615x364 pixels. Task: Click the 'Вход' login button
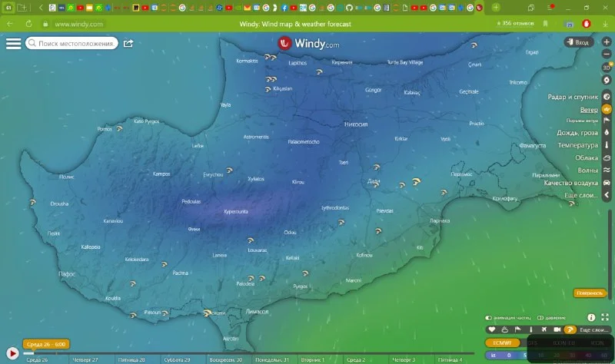point(577,43)
